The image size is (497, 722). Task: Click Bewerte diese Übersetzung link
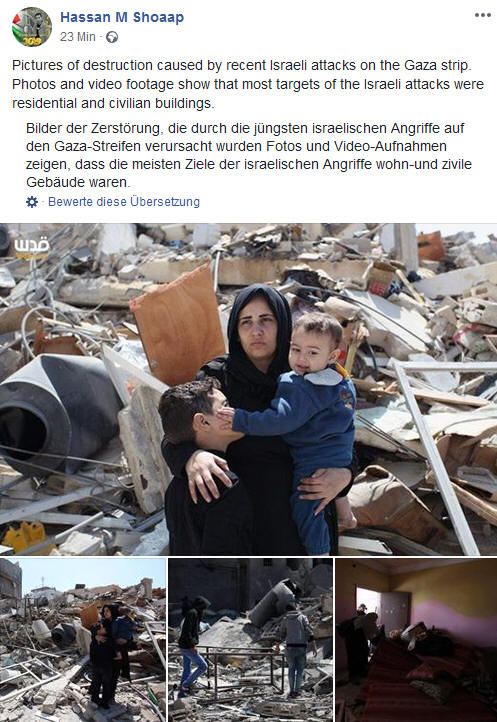(x=124, y=202)
